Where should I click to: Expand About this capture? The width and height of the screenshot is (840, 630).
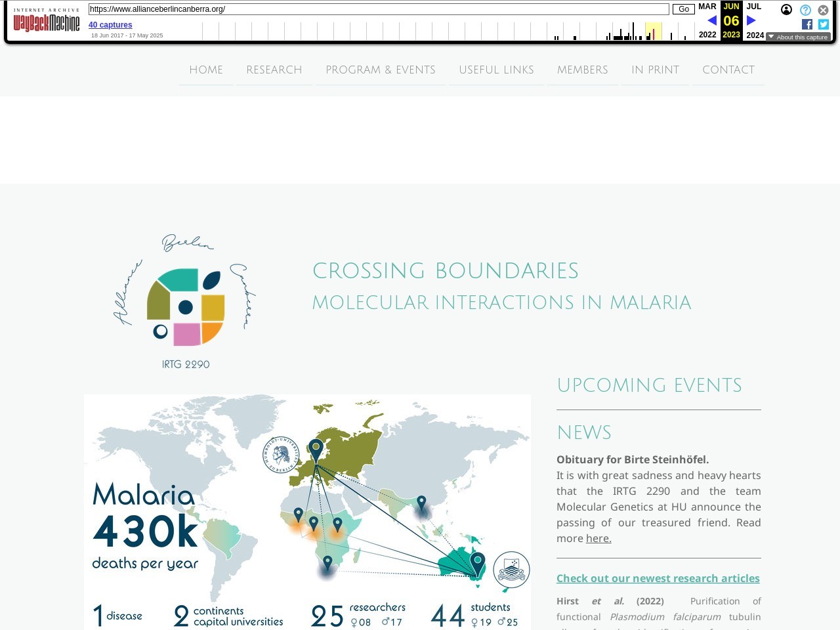point(798,37)
